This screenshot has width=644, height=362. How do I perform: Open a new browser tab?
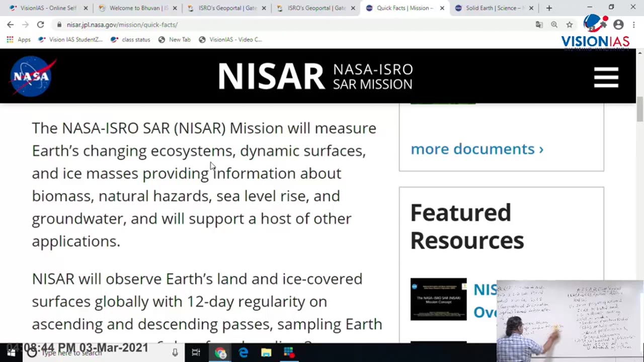click(549, 8)
